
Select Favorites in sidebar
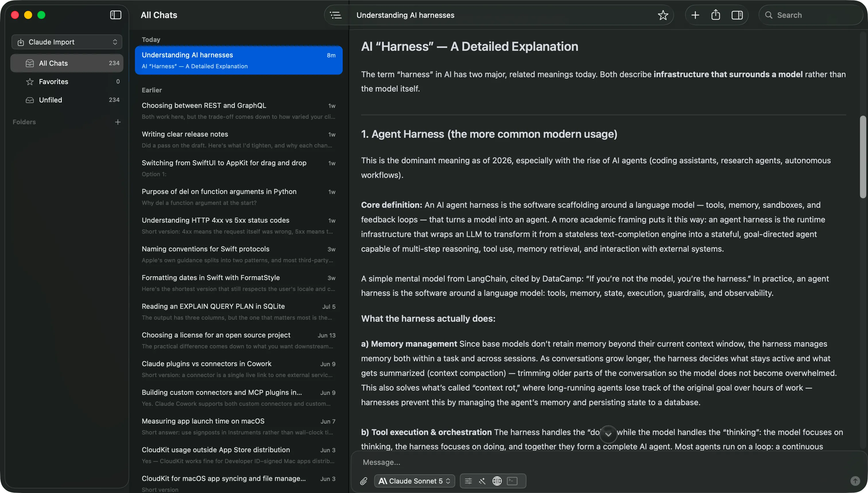pos(67,81)
